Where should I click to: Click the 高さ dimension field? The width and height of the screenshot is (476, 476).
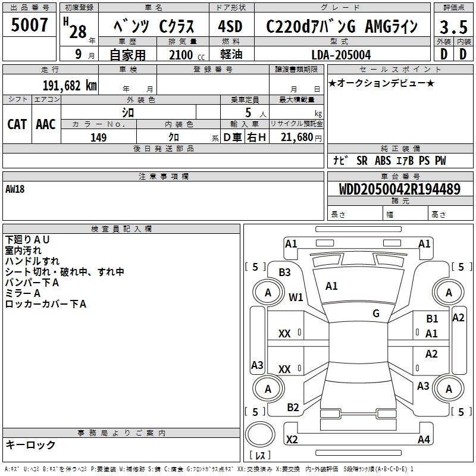point(451,214)
